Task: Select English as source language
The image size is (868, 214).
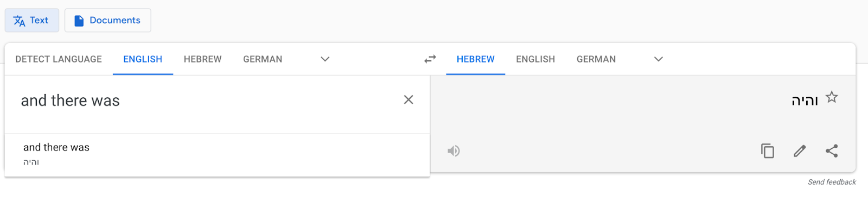Action: [143, 59]
